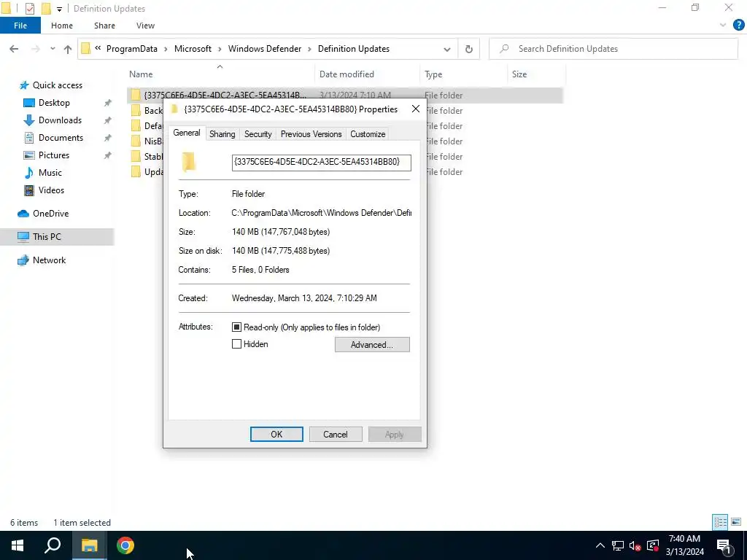This screenshot has height=560, width=747.
Task: Sort by Type column header
Action: point(464,74)
